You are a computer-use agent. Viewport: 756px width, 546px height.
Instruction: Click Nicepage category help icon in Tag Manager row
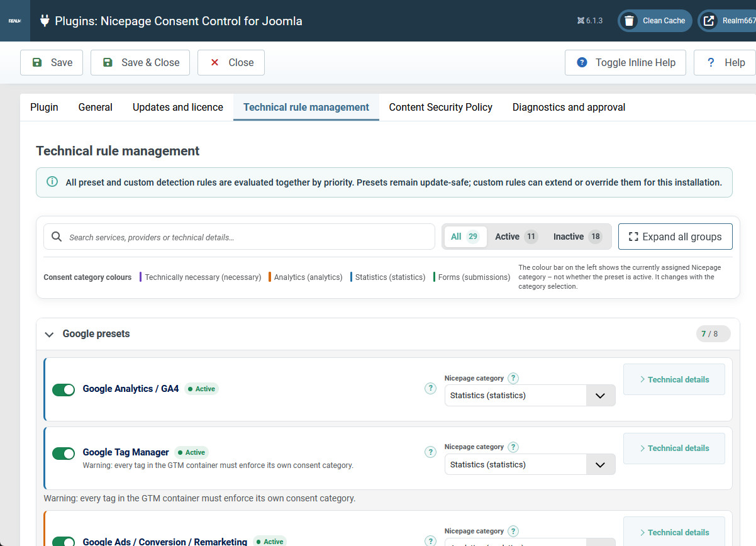click(513, 447)
